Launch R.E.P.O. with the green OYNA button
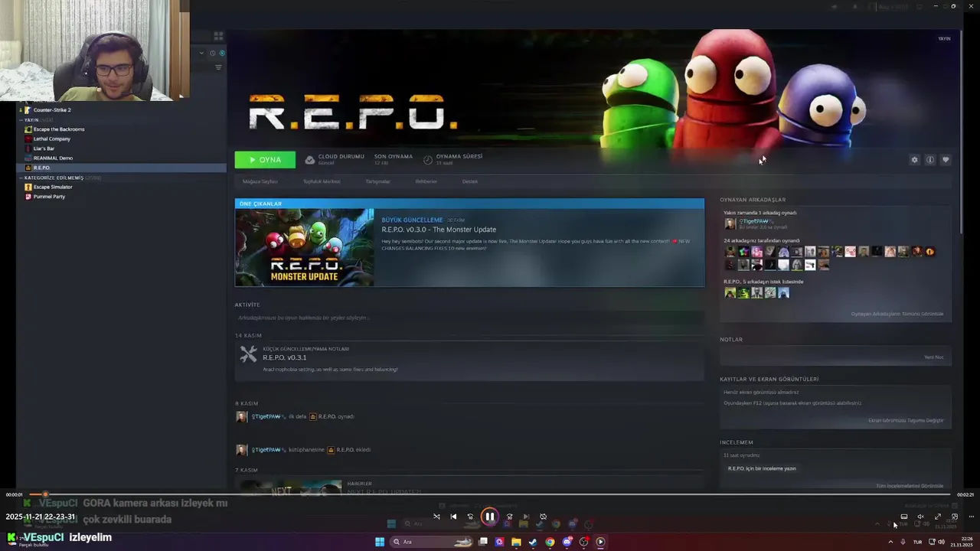 pos(265,160)
